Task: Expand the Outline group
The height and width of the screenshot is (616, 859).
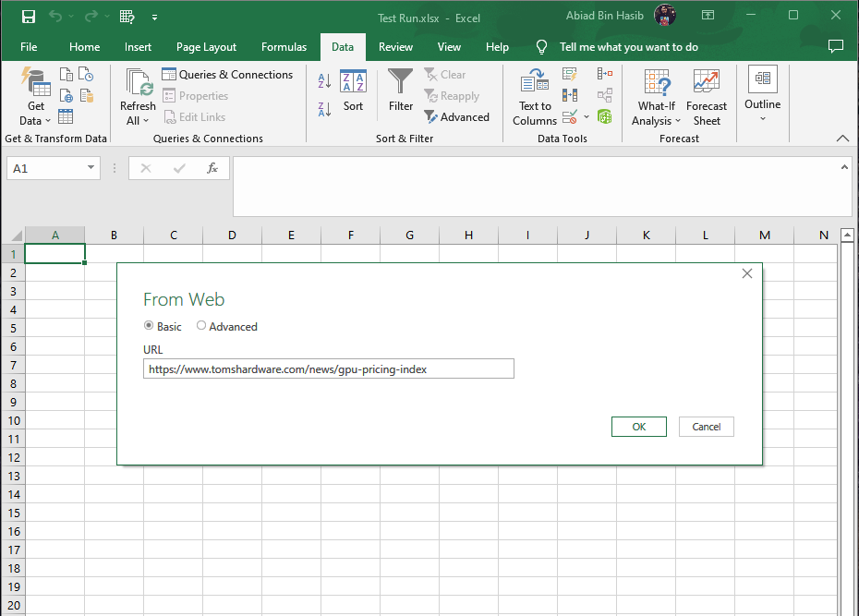Action: pos(763,94)
